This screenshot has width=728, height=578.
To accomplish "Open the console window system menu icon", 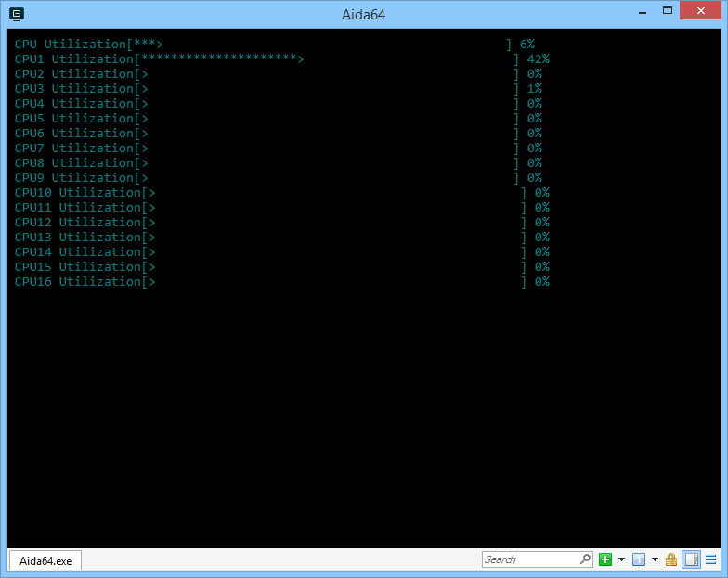I will pos(17,15).
